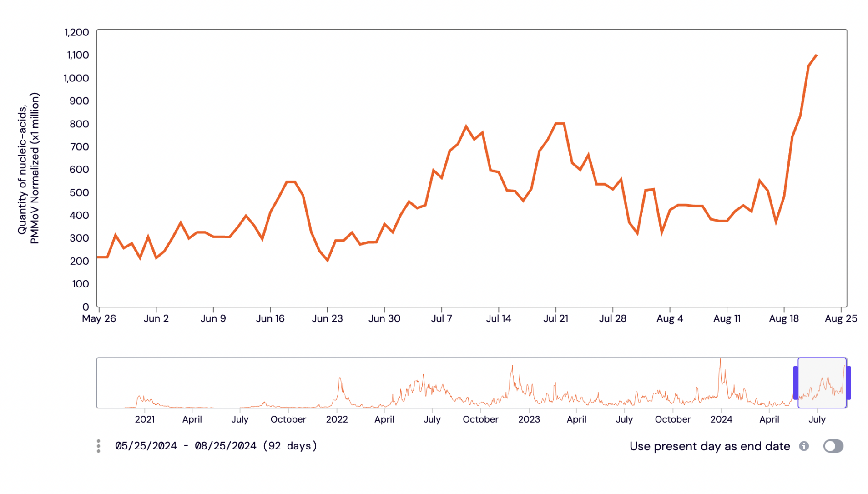Click the 'Jun 30' x-axis label

coord(384,318)
